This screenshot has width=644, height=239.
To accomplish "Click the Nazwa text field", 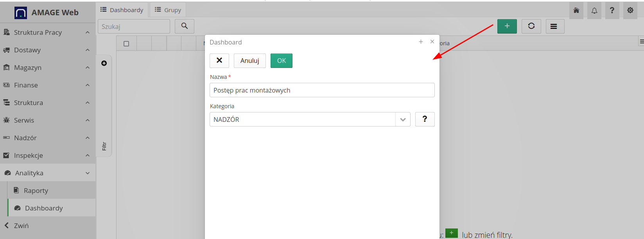I will click(322, 90).
